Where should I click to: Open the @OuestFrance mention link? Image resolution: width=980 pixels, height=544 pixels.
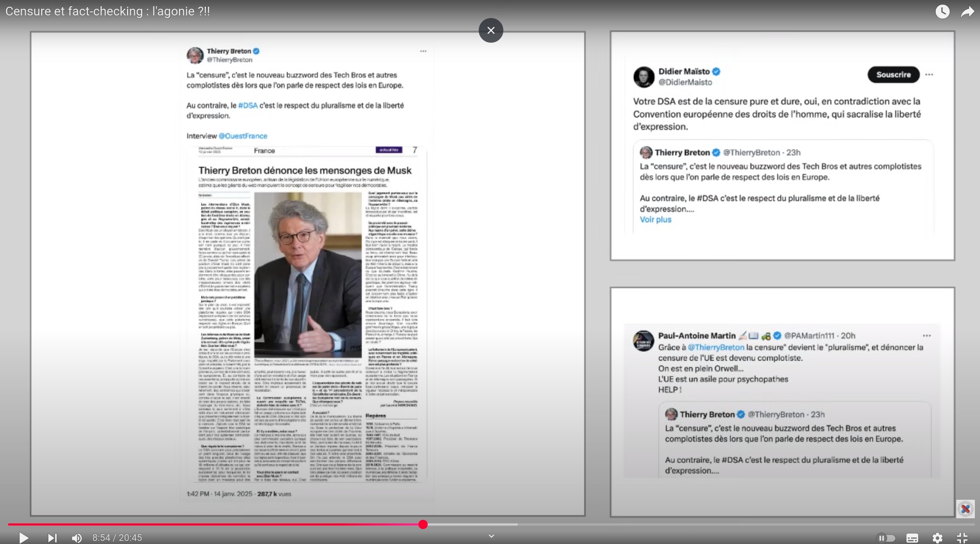(x=243, y=136)
